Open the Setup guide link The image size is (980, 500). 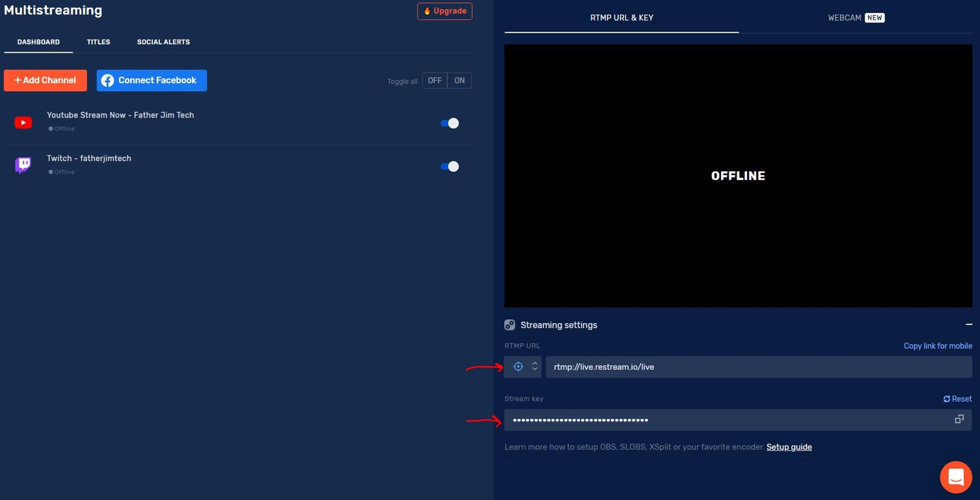click(789, 447)
